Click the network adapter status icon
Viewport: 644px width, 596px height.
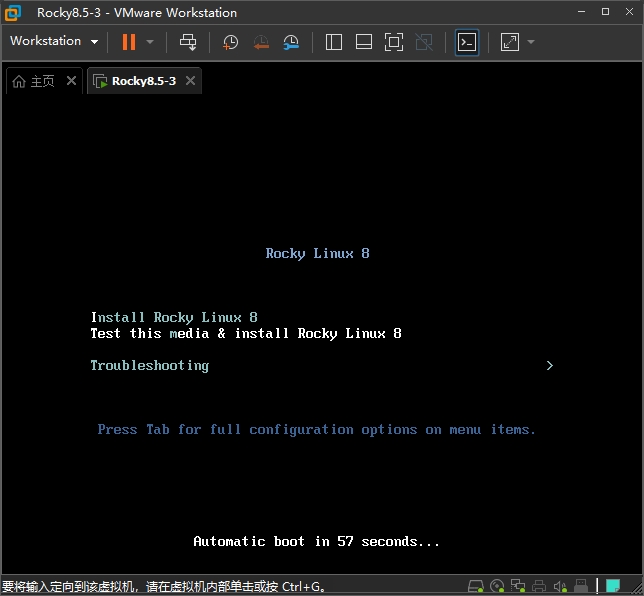518,586
